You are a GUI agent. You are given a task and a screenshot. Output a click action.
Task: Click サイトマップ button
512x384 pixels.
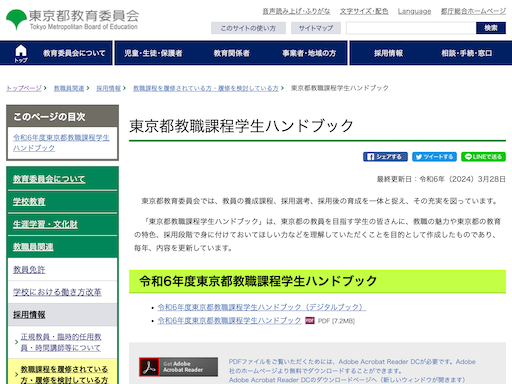(x=316, y=28)
